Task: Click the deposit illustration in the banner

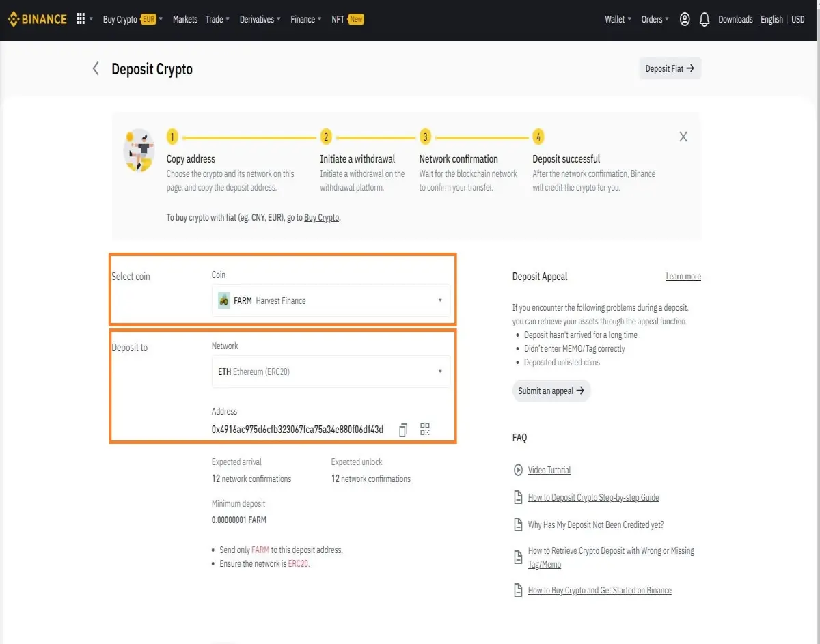Action: [x=139, y=150]
